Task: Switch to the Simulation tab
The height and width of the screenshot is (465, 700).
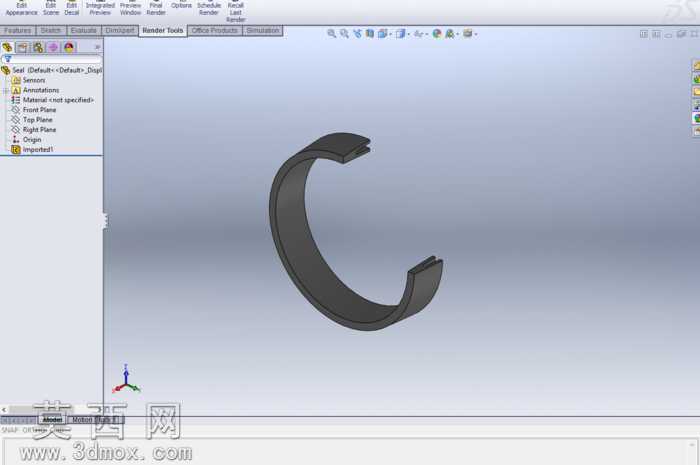Action: 262,30
